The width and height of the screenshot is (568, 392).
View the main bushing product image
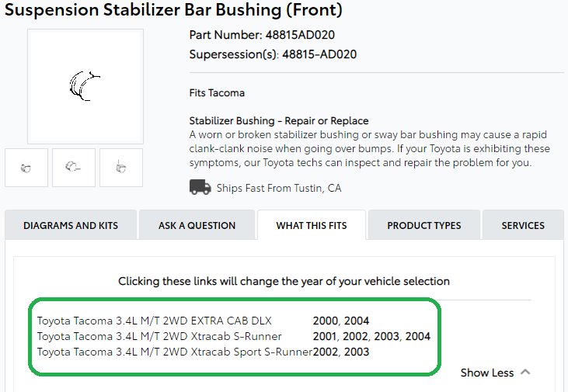click(x=85, y=86)
